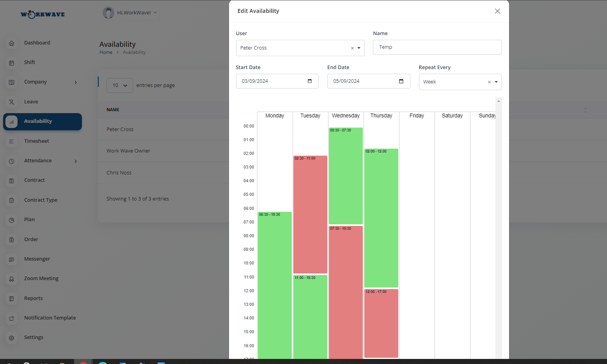Open the entries per page dropdown
This screenshot has width=607, height=364.
click(x=120, y=85)
